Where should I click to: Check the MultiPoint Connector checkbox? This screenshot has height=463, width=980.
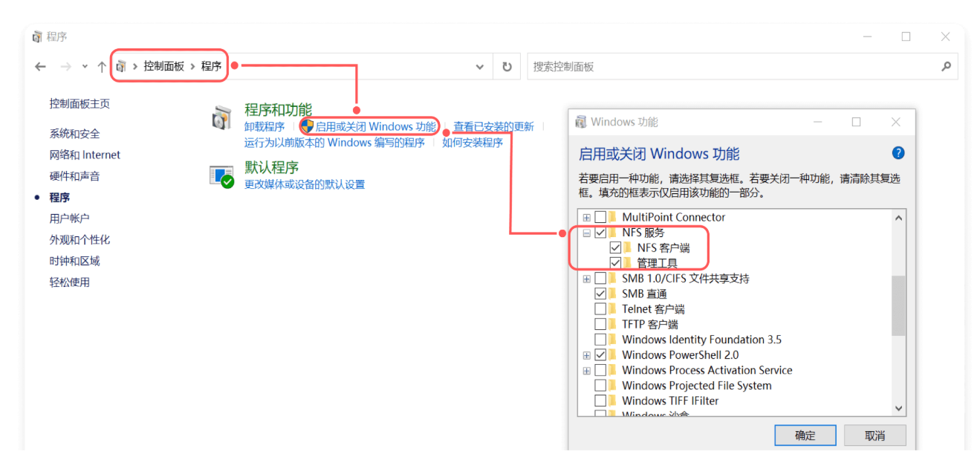click(x=600, y=217)
